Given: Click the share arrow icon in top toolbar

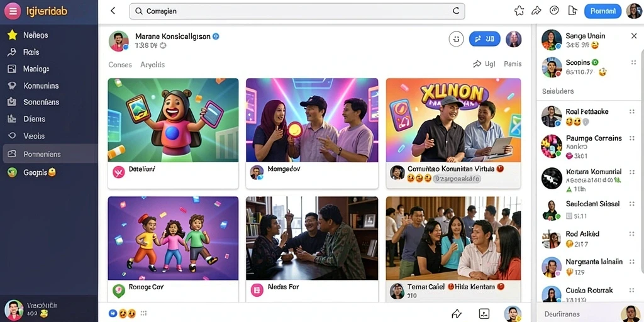Looking at the screenshot, I should [x=536, y=11].
